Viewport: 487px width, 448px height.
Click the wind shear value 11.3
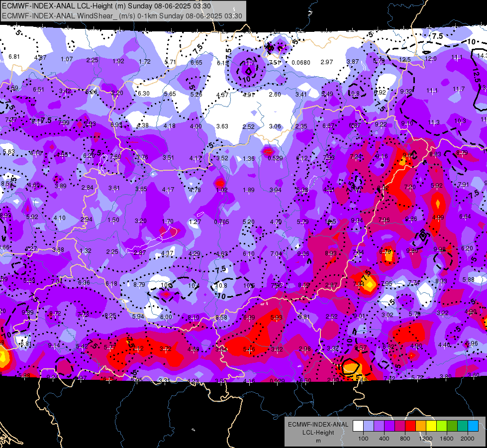[x=434, y=122]
